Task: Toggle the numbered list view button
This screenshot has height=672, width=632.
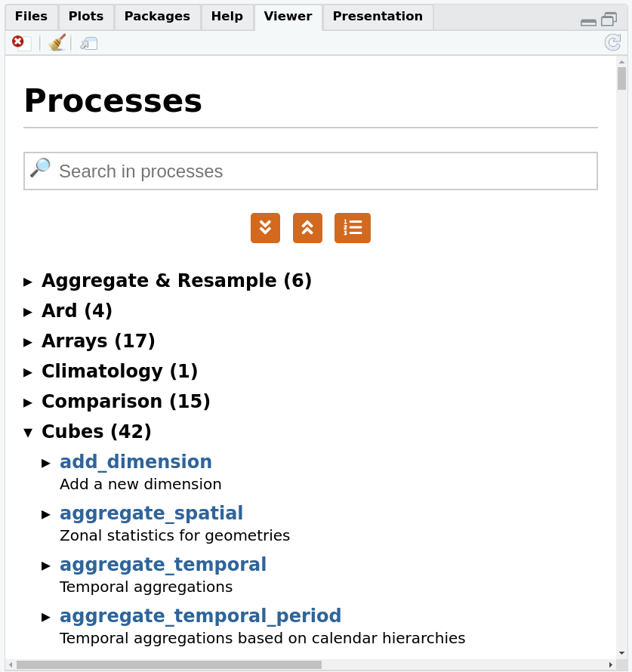Action: click(353, 228)
